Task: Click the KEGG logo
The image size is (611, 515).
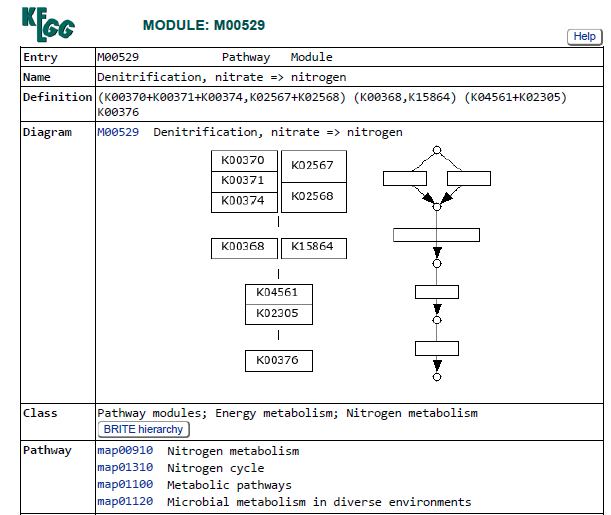Action: pyautogui.click(x=47, y=23)
